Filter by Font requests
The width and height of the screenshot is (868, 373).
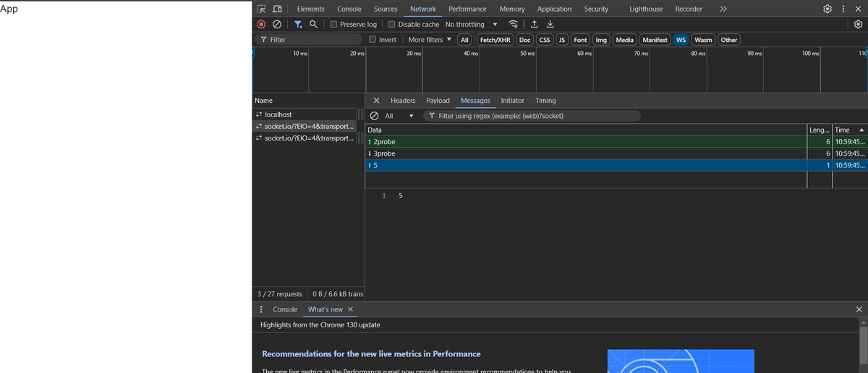(580, 40)
